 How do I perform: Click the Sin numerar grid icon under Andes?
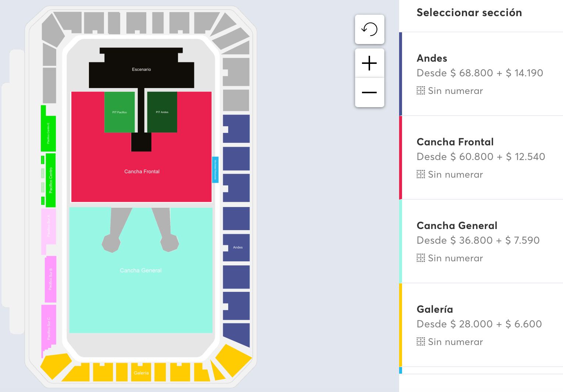coord(420,91)
